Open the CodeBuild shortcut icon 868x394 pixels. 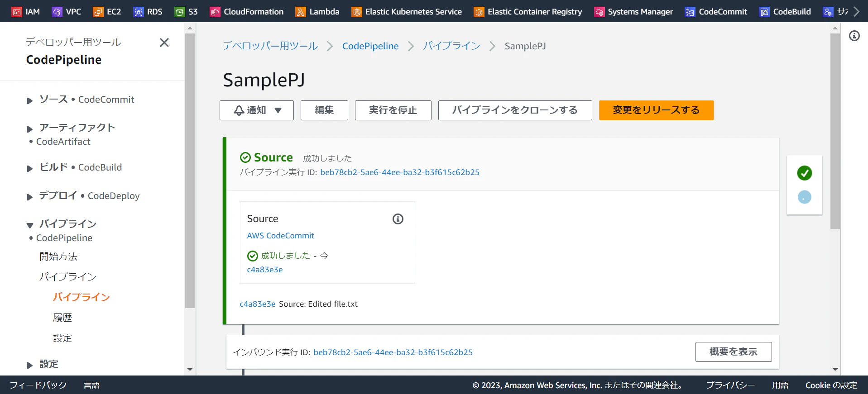(764, 12)
